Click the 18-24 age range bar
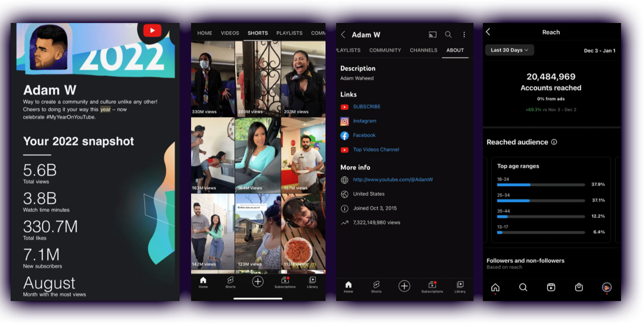The width and height of the screenshot is (644, 324). [x=540, y=185]
